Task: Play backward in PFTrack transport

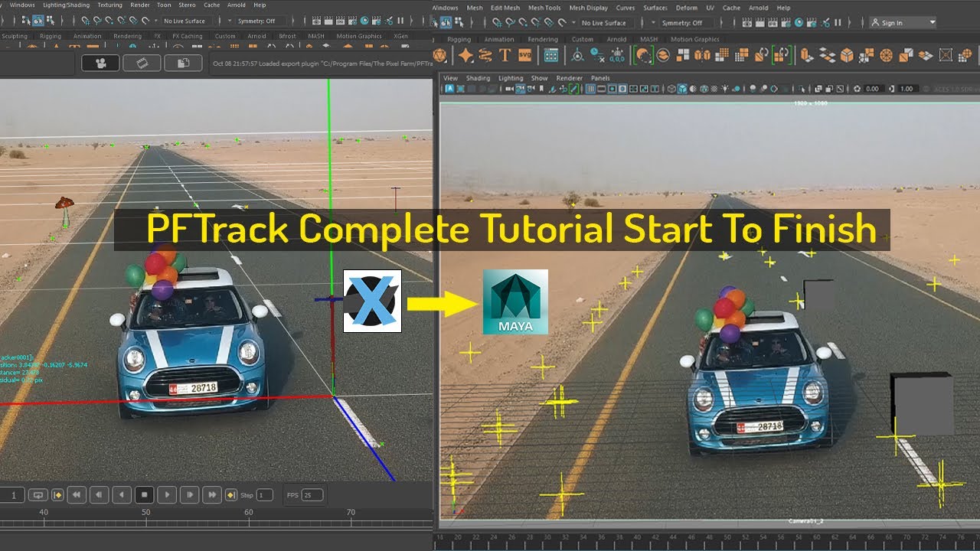Action: [x=121, y=495]
